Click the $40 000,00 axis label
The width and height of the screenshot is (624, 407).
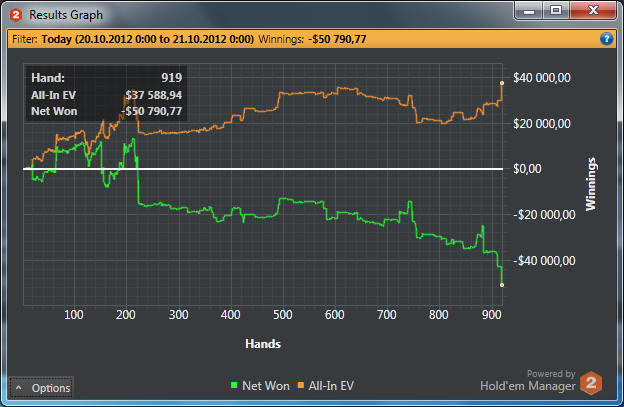(x=542, y=78)
